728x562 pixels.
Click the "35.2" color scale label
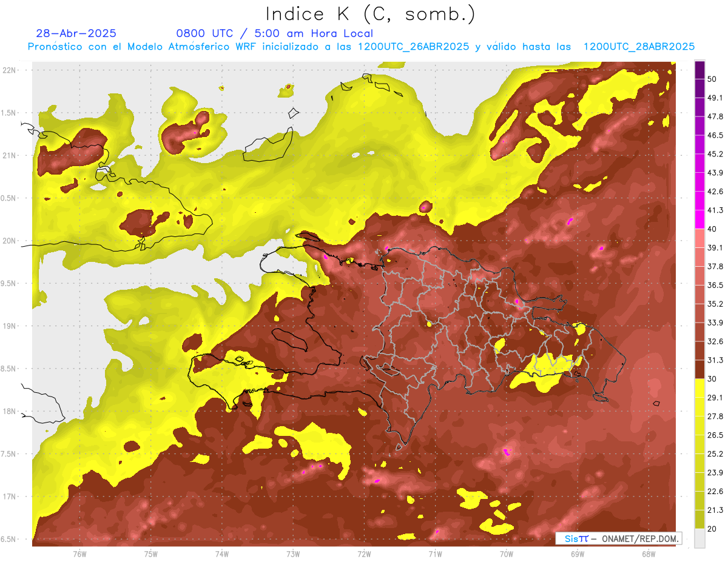pos(715,304)
